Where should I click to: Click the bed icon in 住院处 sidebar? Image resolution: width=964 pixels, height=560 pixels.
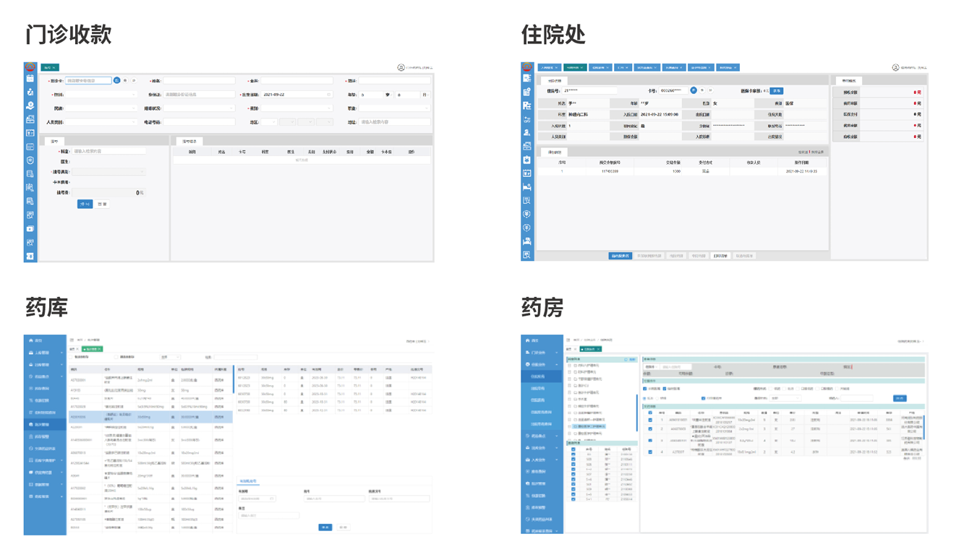(x=526, y=187)
